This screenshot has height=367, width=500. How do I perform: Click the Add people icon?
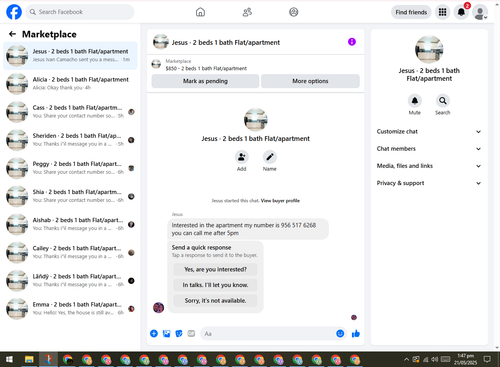pos(242,157)
